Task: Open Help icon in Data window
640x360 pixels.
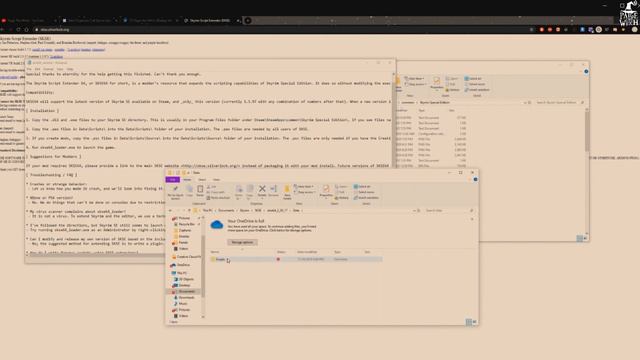Action: (476, 180)
